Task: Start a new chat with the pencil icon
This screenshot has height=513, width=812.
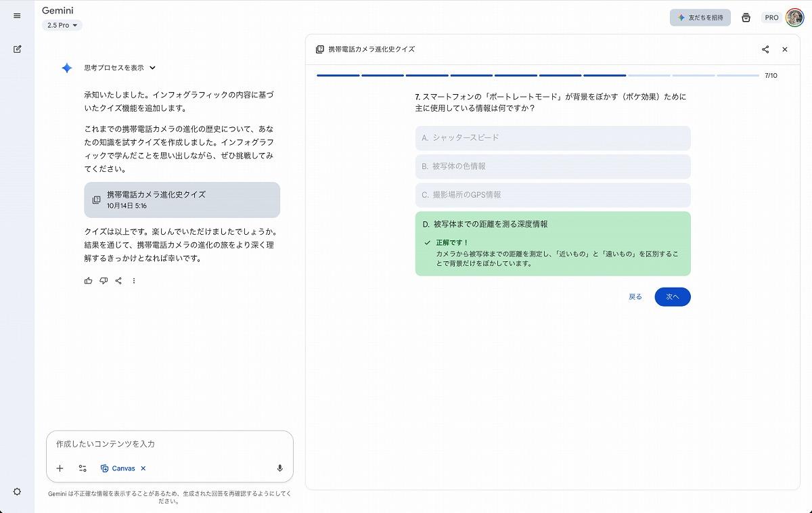Action: 16,49
